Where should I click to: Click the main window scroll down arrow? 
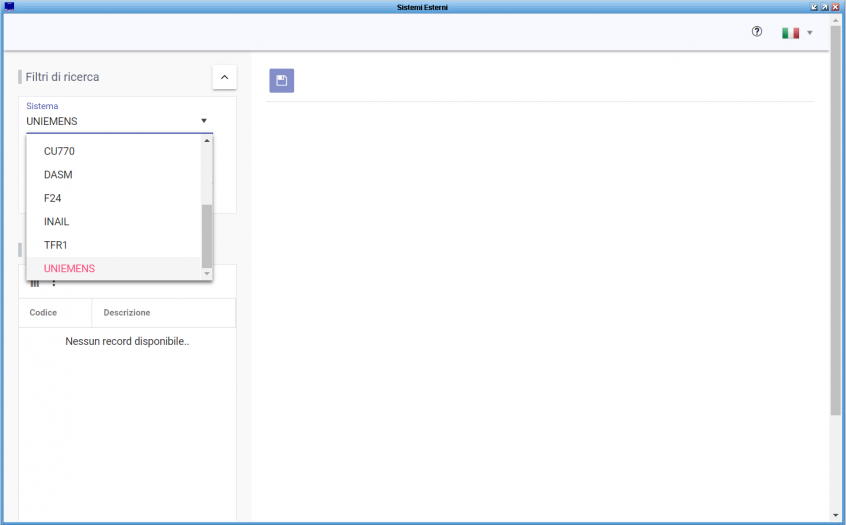(x=836, y=516)
